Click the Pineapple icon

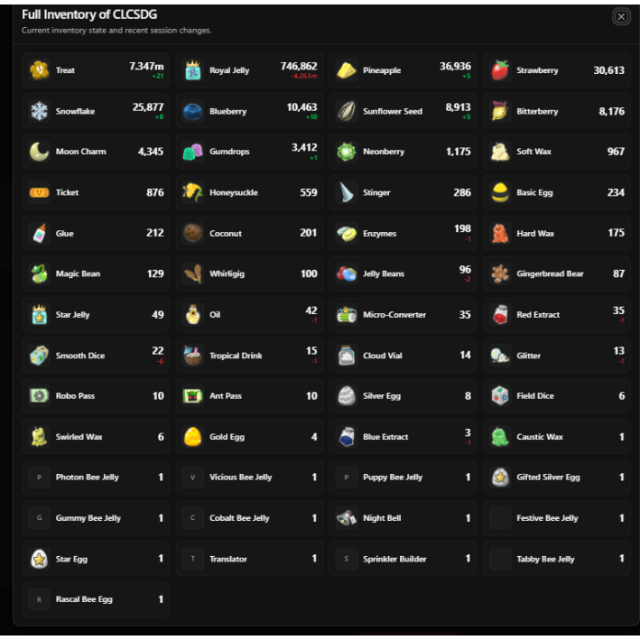[x=347, y=70]
